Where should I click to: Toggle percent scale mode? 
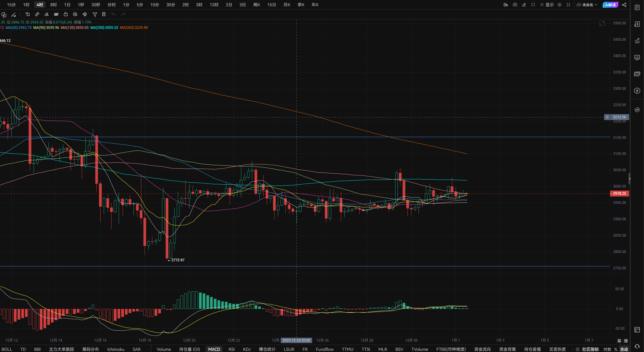tap(615, 349)
